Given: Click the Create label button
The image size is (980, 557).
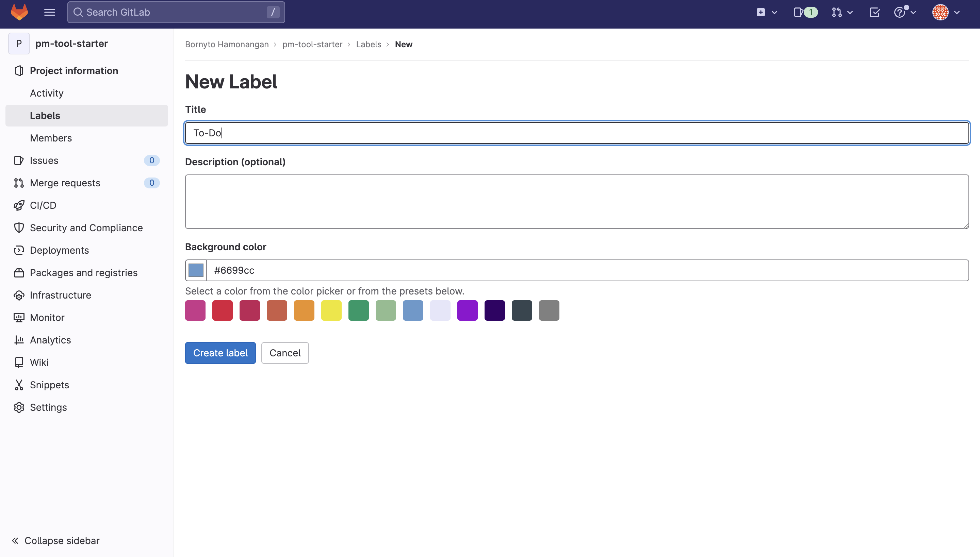Looking at the screenshot, I should (220, 353).
